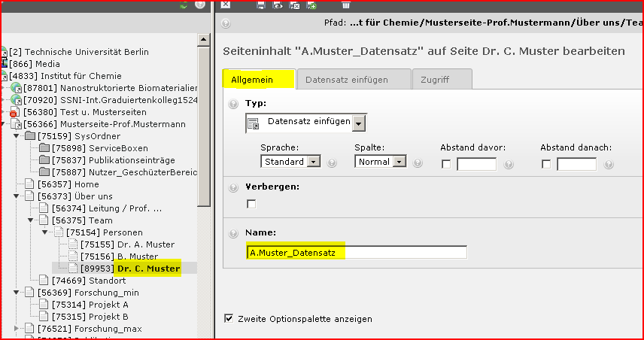Click help icon beside Verbergen label

pyautogui.click(x=233, y=187)
